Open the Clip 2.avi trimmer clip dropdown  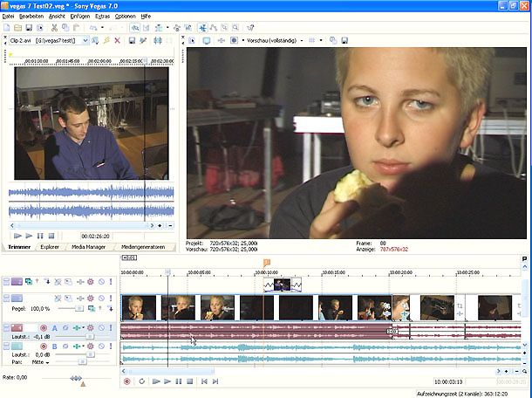click(x=85, y=40)
